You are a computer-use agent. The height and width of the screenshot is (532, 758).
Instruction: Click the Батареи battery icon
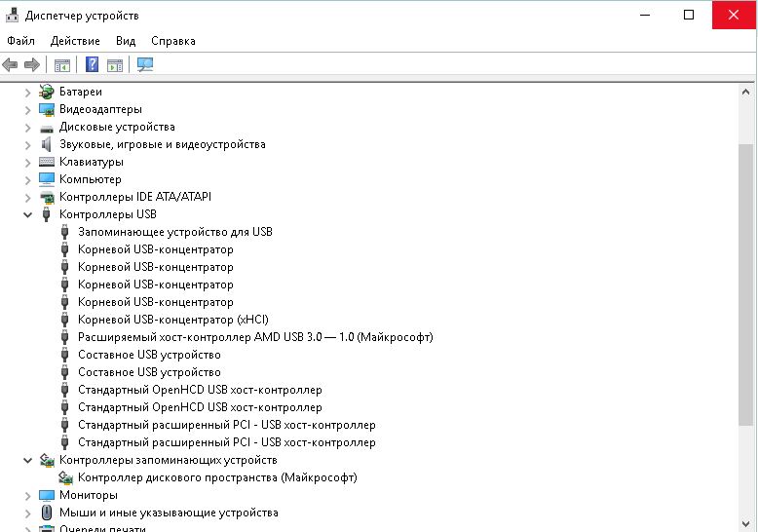47,92
